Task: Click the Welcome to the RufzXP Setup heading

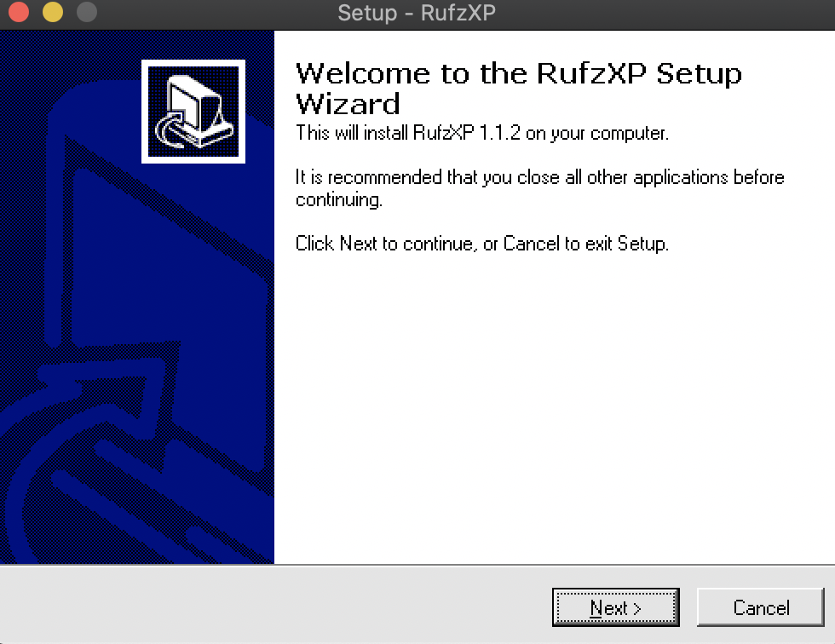Action: pos(519,73)
